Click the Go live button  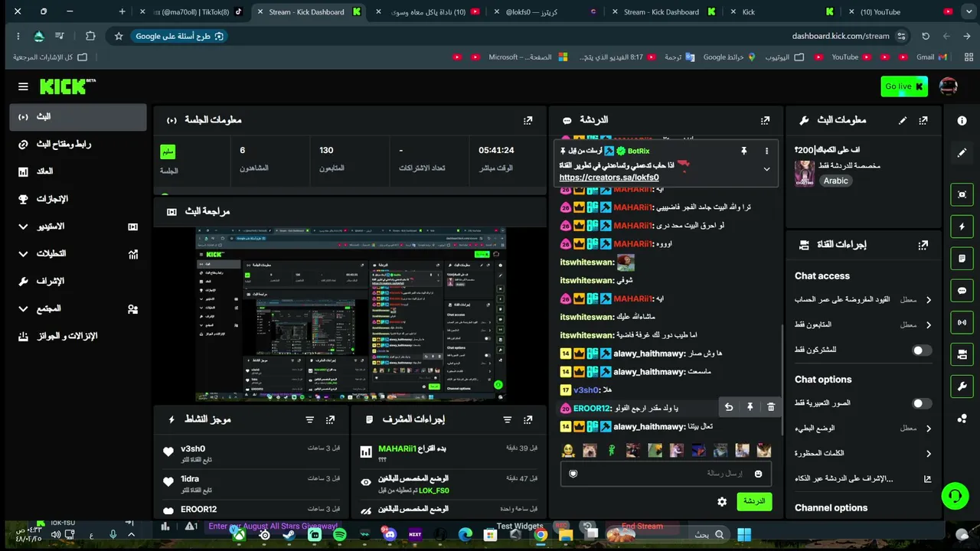904,86
